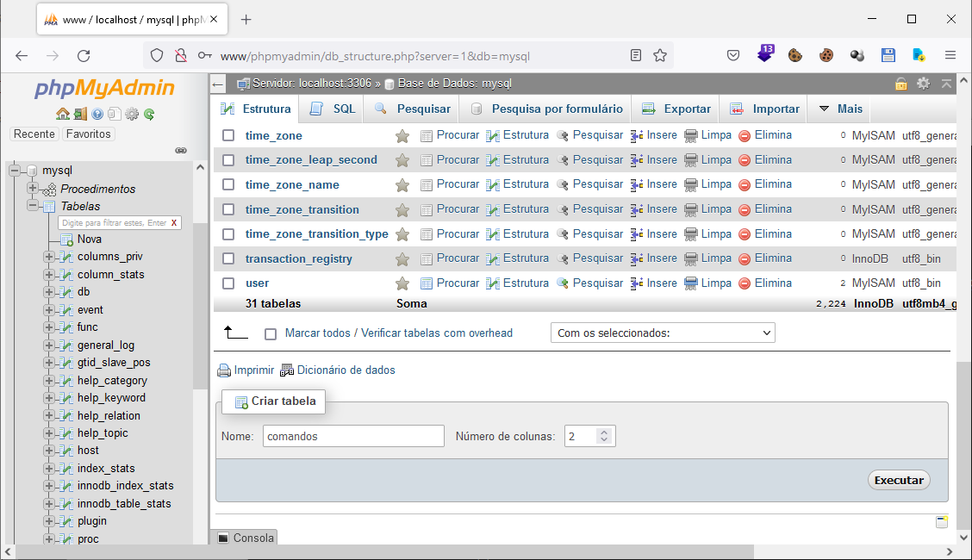Image resolution: width=972 pixels, height=560 pixels.
Task: Click favorite star in user row
Action: 402,283
